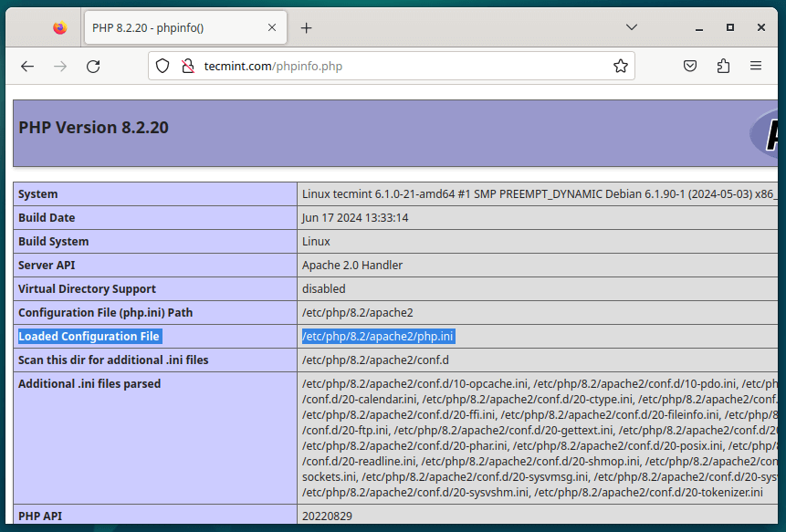This screenshot has height=532, width=786.
Task: Click the insecure connection padlock icon
Action: (188, 66)
